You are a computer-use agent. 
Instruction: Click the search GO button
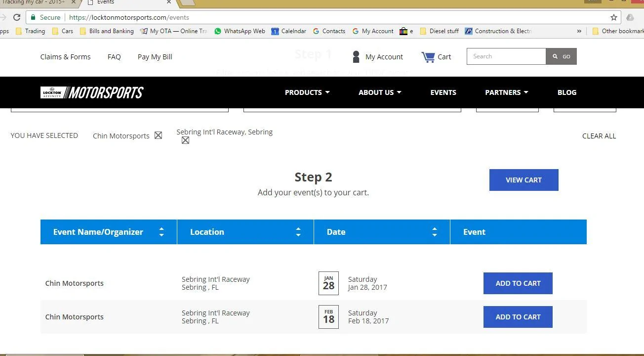coord(562,56)
